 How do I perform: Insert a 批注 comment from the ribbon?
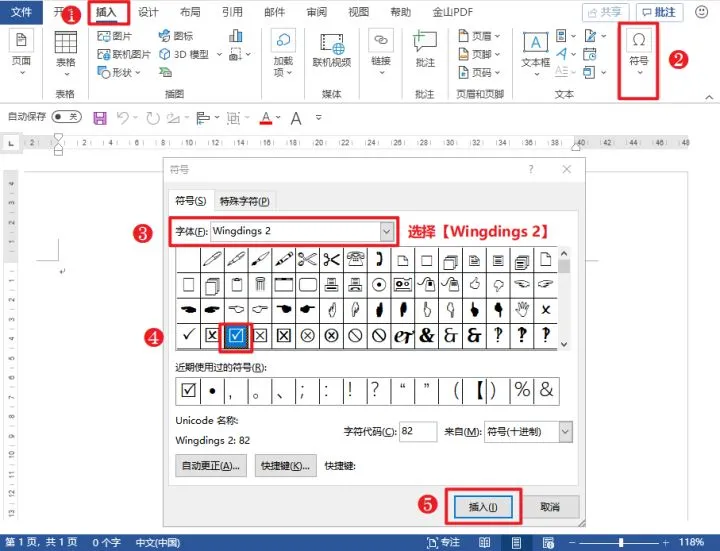(425, 50)
